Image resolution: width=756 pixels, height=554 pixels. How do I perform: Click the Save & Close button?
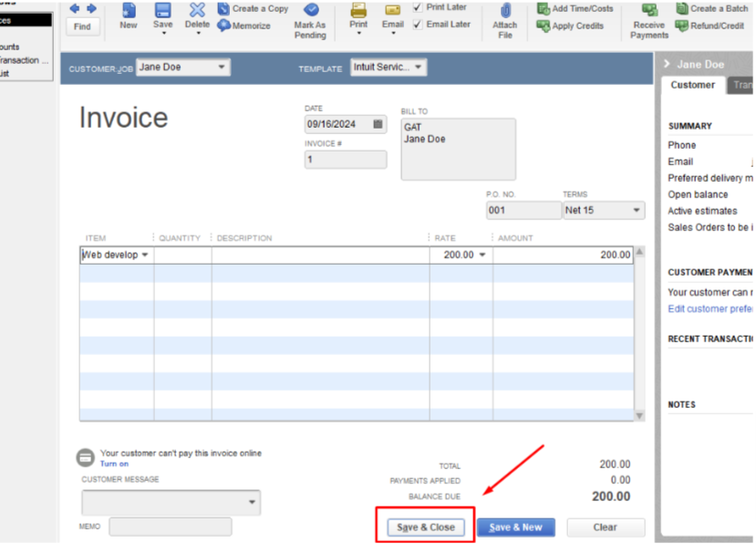[x=425, y=528]
